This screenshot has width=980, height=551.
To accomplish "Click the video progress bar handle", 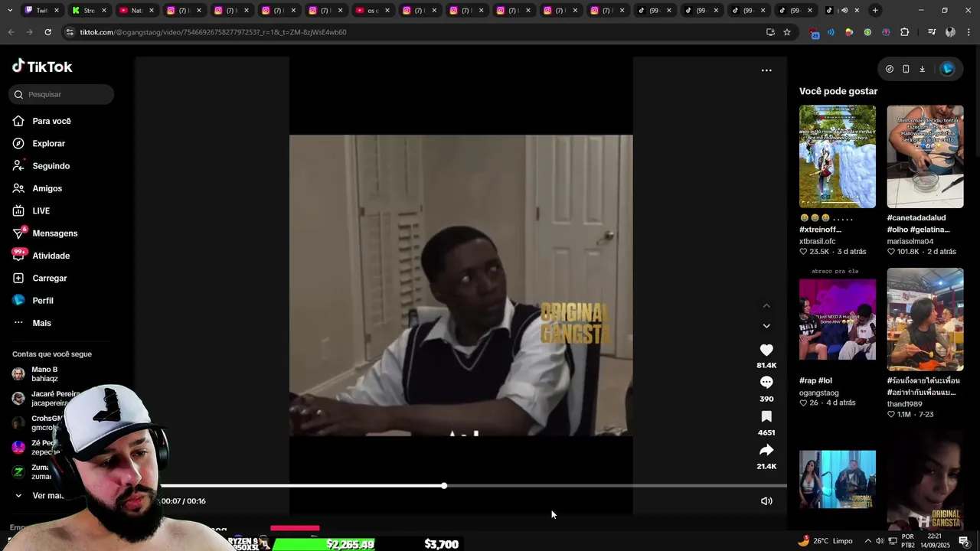I will (x=444, y=486).
